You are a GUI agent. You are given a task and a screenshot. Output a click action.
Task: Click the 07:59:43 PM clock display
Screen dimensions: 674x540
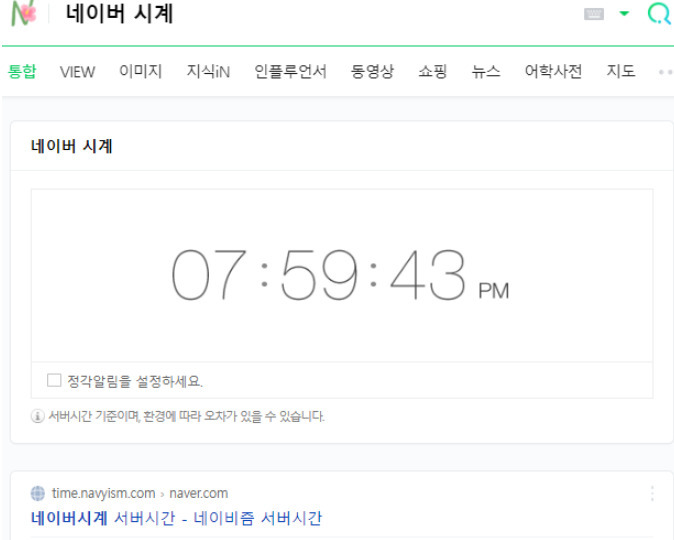[x=340, y=275]
